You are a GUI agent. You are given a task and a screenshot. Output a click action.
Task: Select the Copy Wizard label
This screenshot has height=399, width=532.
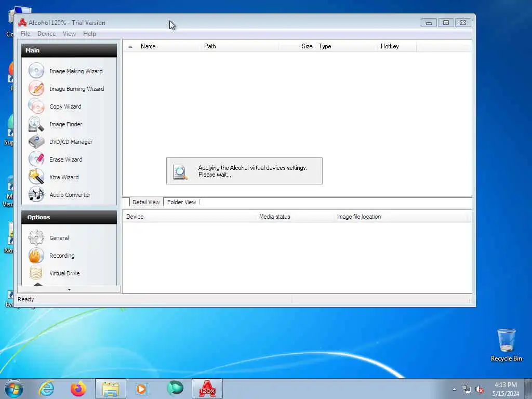pyautogui.click(x=65, y=107)
